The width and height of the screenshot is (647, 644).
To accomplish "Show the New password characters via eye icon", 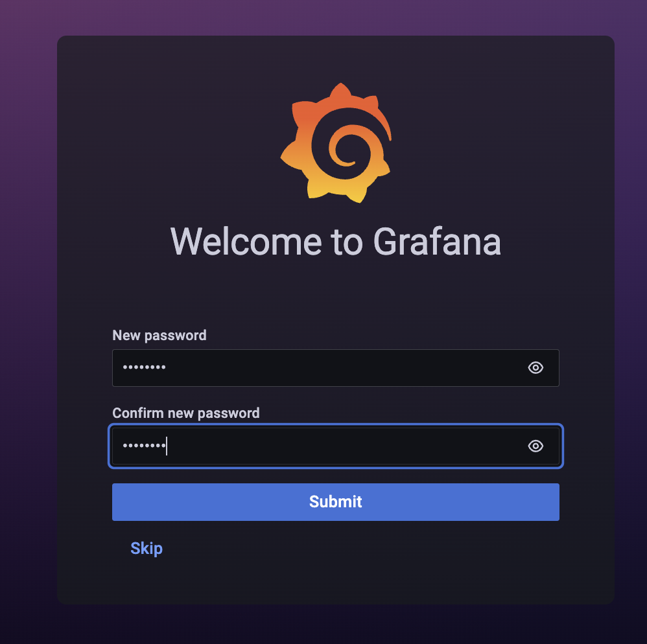I will pos(535,367).
